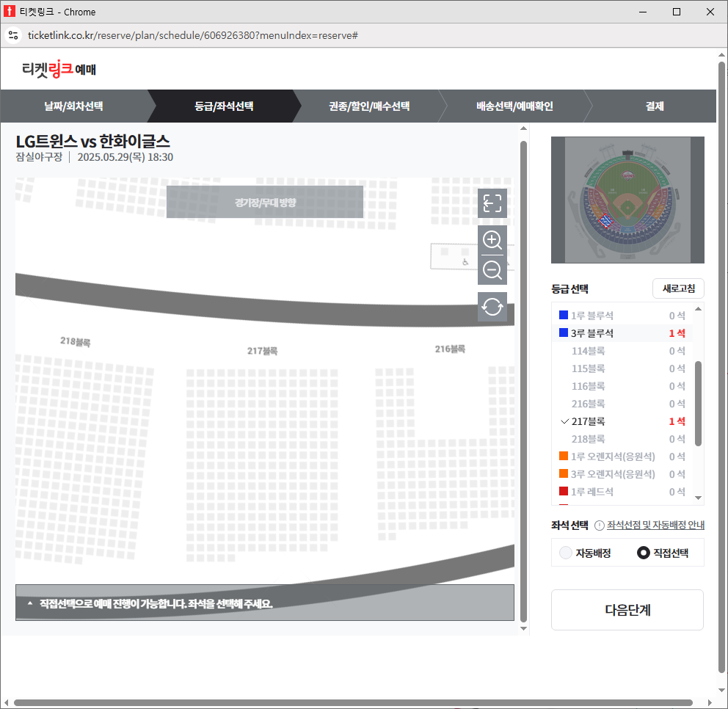Screen dimensions: 728x709
Task: Open the site information icon in address bar
Action: [13, 35]
